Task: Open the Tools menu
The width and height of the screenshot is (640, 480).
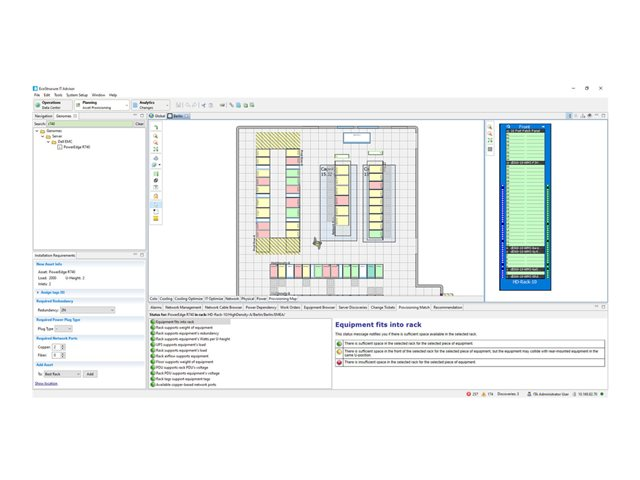Action: point(59,95)
